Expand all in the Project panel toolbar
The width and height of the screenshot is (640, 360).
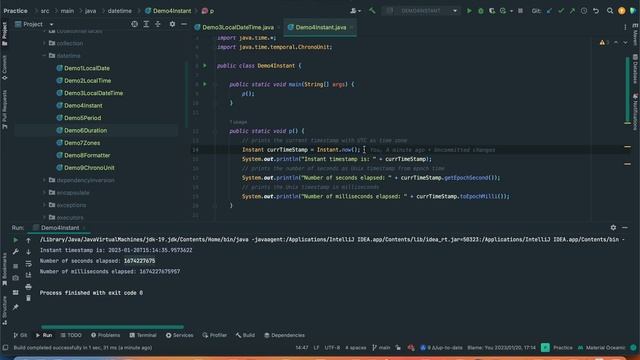(x=146, y=24)
